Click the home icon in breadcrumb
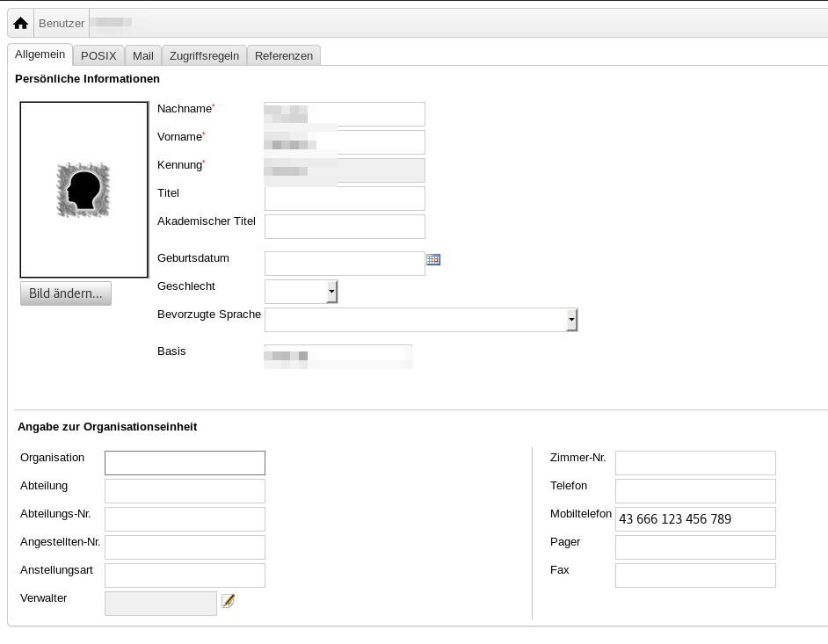Screen dimensions: 828x644 point(20,24)
